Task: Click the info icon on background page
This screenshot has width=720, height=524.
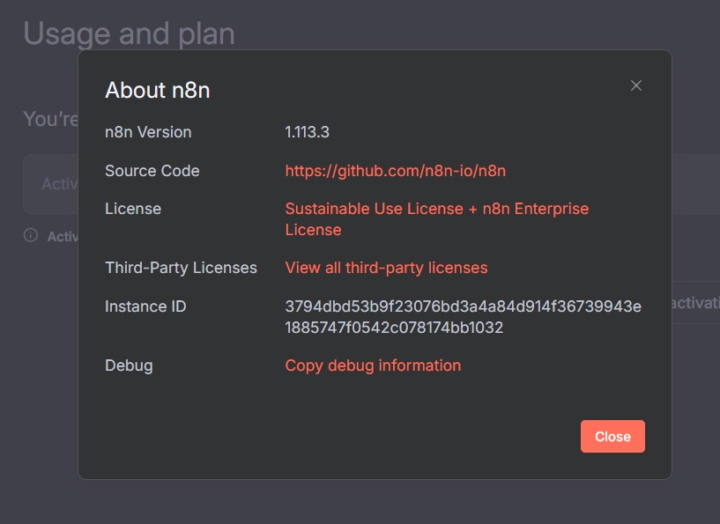Action: tap(31, 235)
